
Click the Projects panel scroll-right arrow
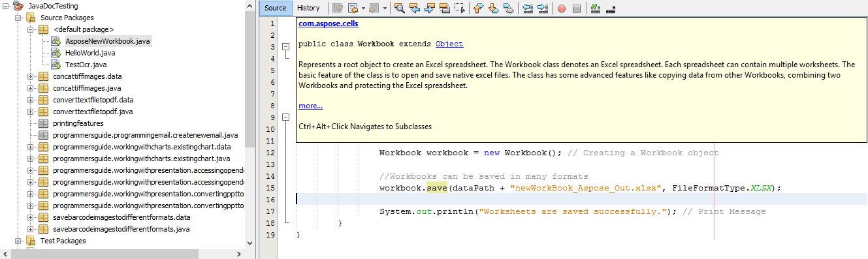point(240,254)
